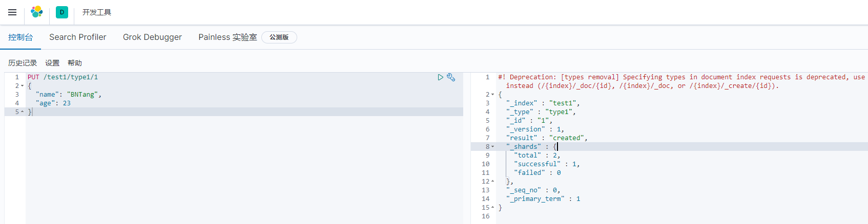Open the Painless 实验室 tab
The height and width of the screenshot is (224, 868).
pyautogui.click(x=228, y=37)
